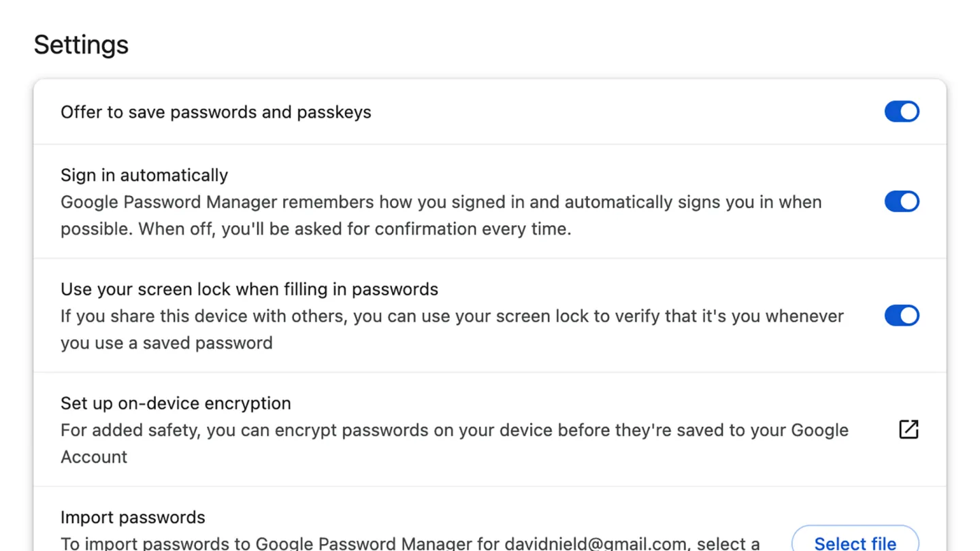Click the "Sign in automatically" title
The height and width of the screenshot is (551, 980).
144,175
